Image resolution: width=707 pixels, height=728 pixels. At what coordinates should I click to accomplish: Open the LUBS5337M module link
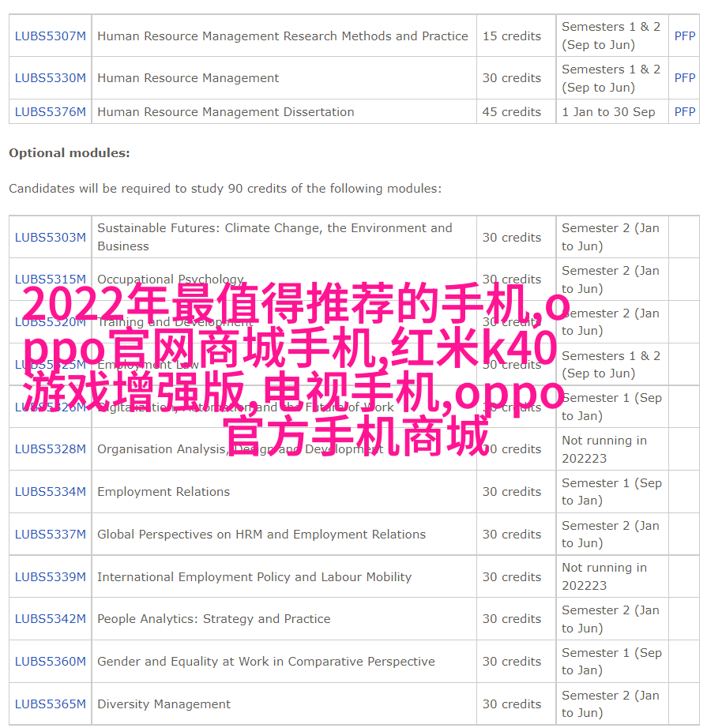[x=51, y=535]
